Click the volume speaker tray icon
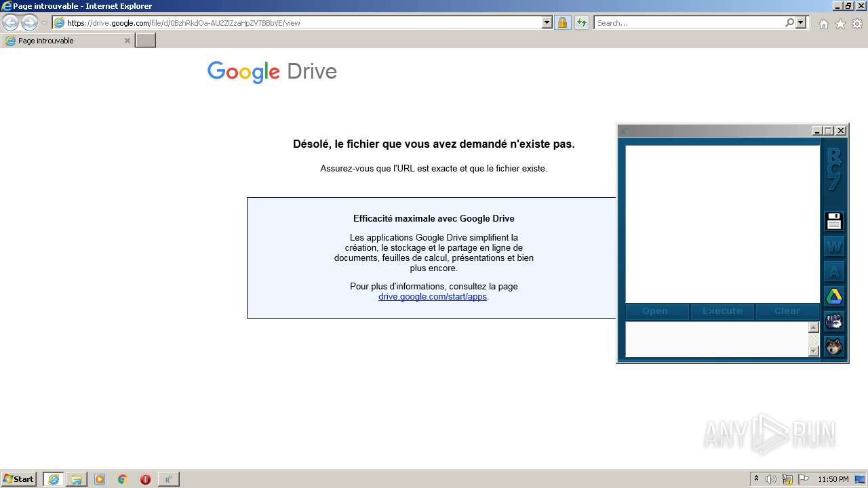 pyautogui.click(x=771, y=479)
